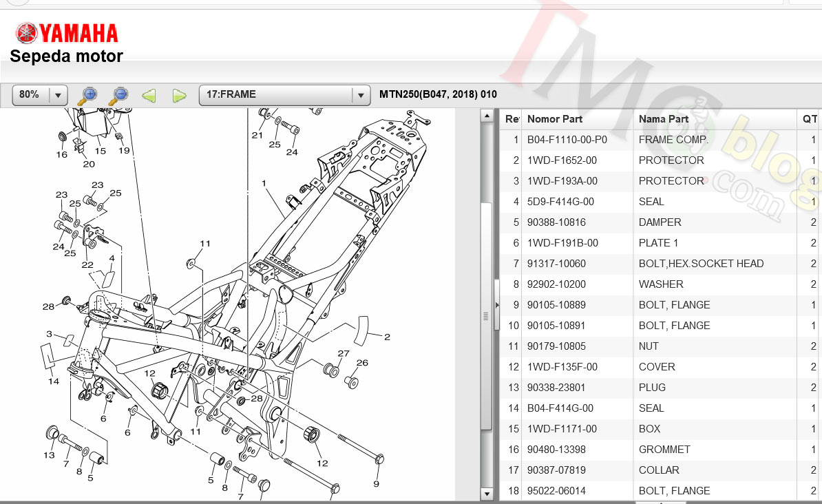Go to next diagram with right arrow
Screen dimensions: 822x504
click(179, 96)
